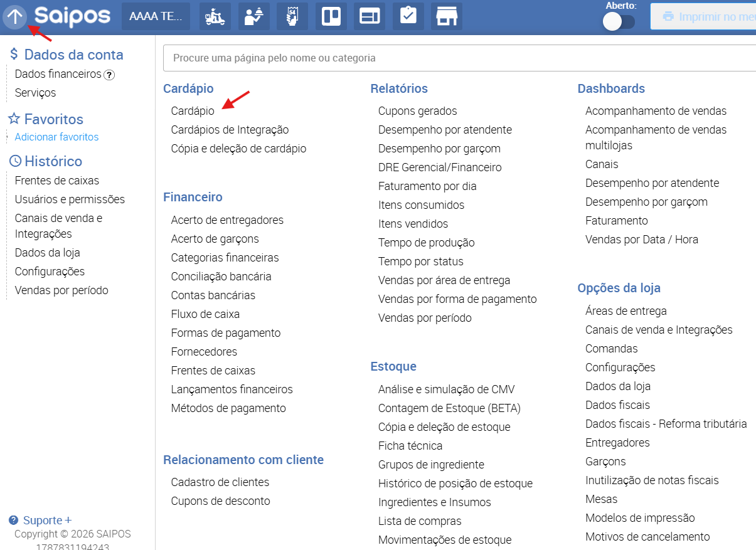Open Acerto de garçons
Image resolution: width=756 pixels, height=550 pixels.
[x=215, y=239]
